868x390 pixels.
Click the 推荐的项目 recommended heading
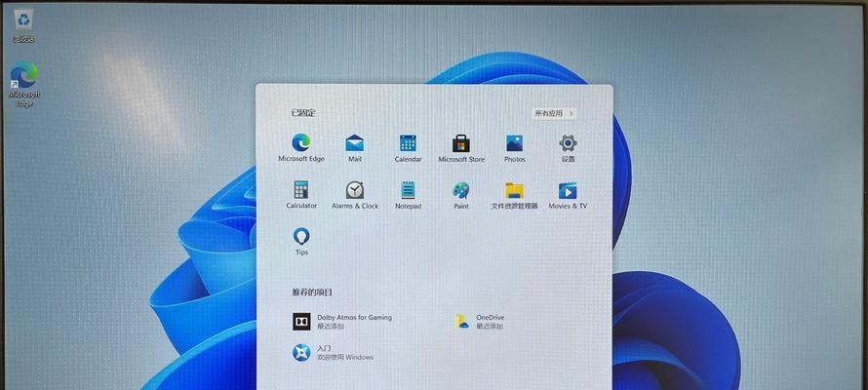click(x=312, y=292)
